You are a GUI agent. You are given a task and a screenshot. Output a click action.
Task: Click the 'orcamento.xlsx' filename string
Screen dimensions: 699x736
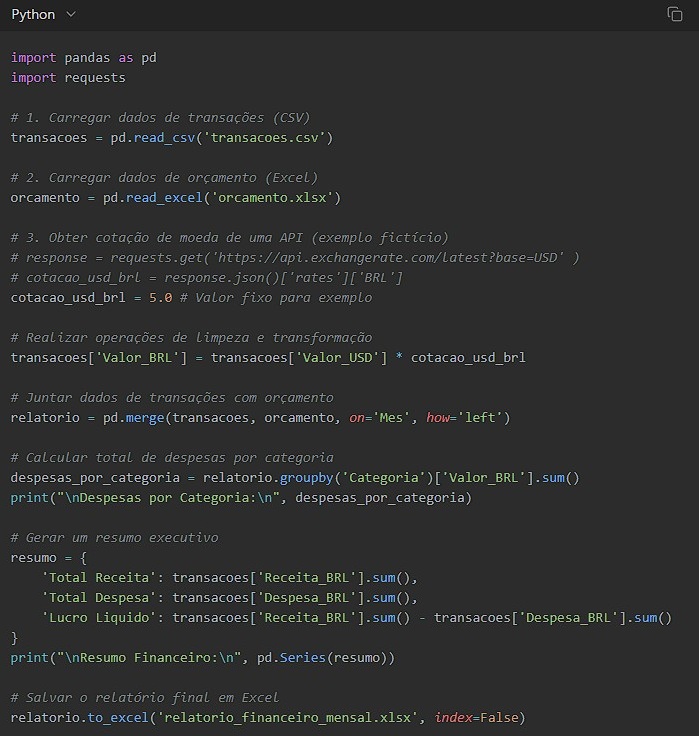[272, 198]
